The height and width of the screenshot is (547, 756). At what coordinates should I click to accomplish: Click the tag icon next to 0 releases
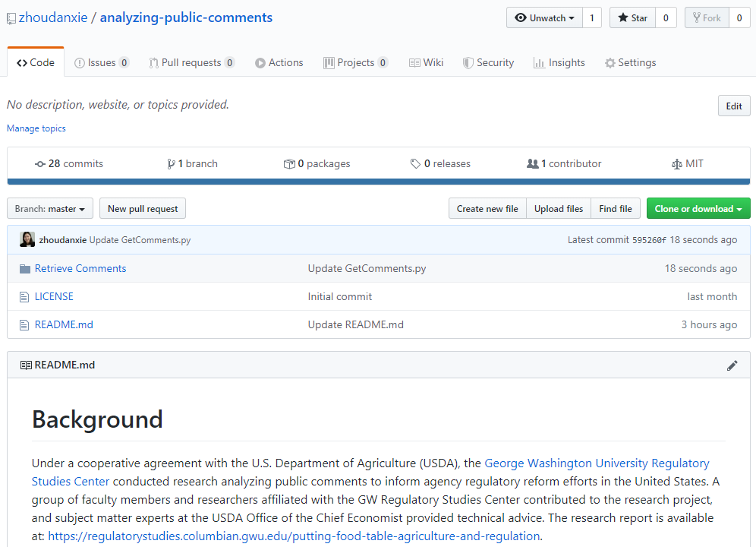pyautogui.click(x=415, y=164)
